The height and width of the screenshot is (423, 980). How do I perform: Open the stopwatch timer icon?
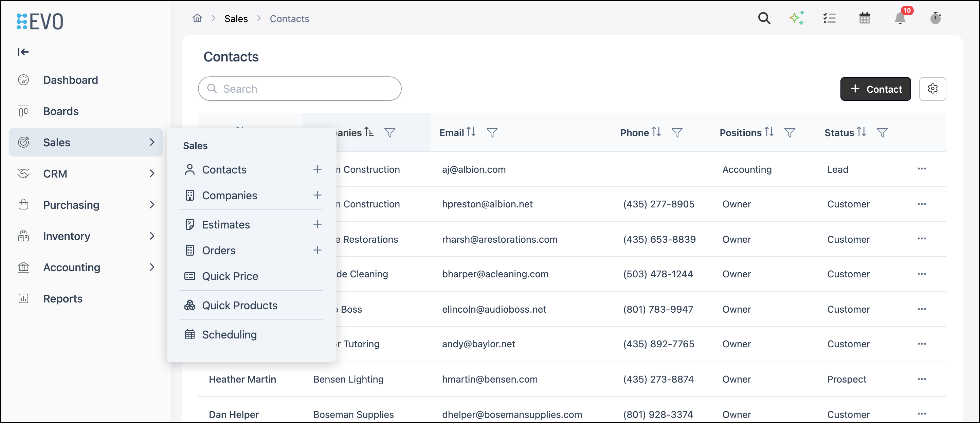(936, 18)
